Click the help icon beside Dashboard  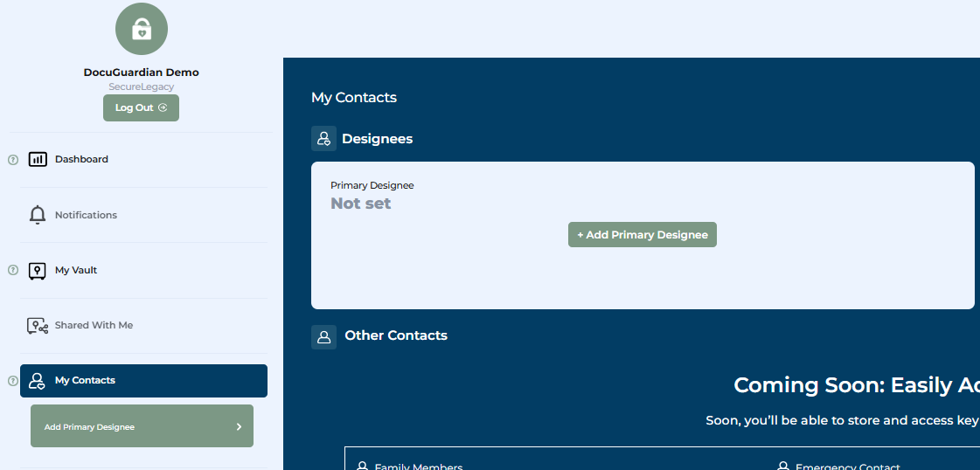(x=12, y=160)
